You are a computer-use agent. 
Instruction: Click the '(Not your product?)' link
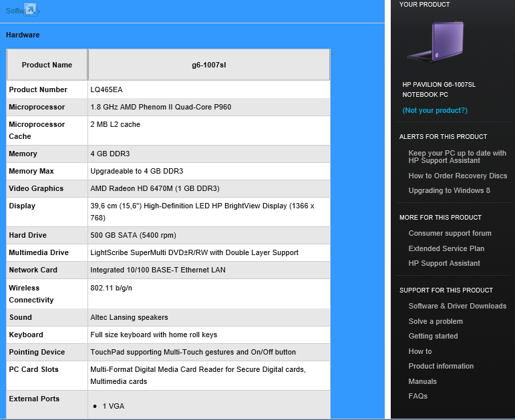click(435, 110)
